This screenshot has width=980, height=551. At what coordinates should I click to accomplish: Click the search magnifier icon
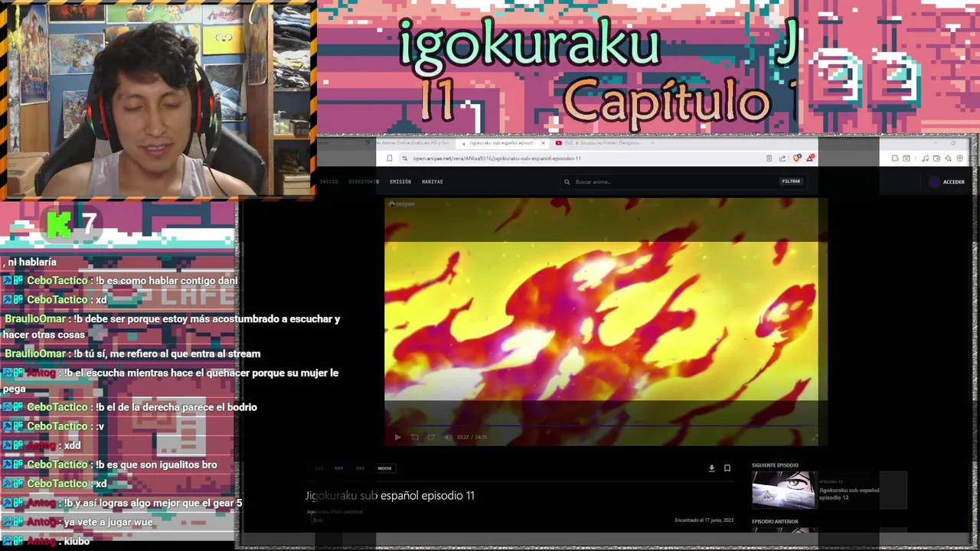pyautogui.click(x=567, y=182)
